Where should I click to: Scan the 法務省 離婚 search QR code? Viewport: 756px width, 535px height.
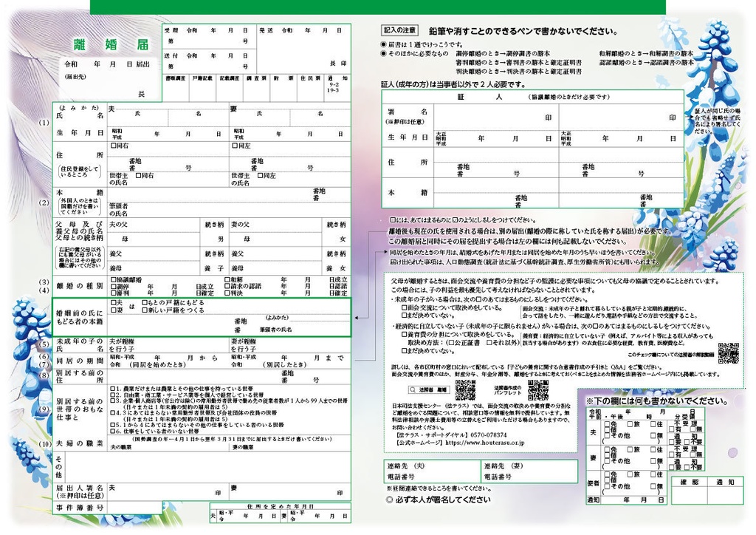[x=466, y=389]
